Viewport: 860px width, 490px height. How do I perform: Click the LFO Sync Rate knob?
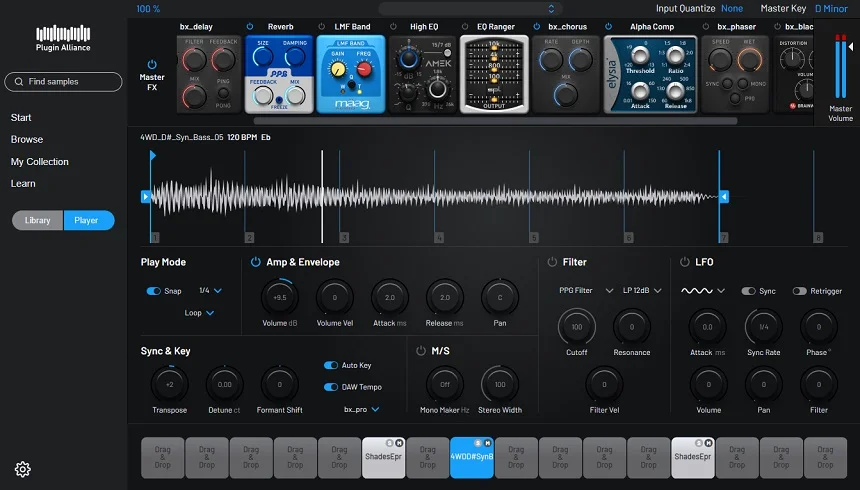click(763, 327)
